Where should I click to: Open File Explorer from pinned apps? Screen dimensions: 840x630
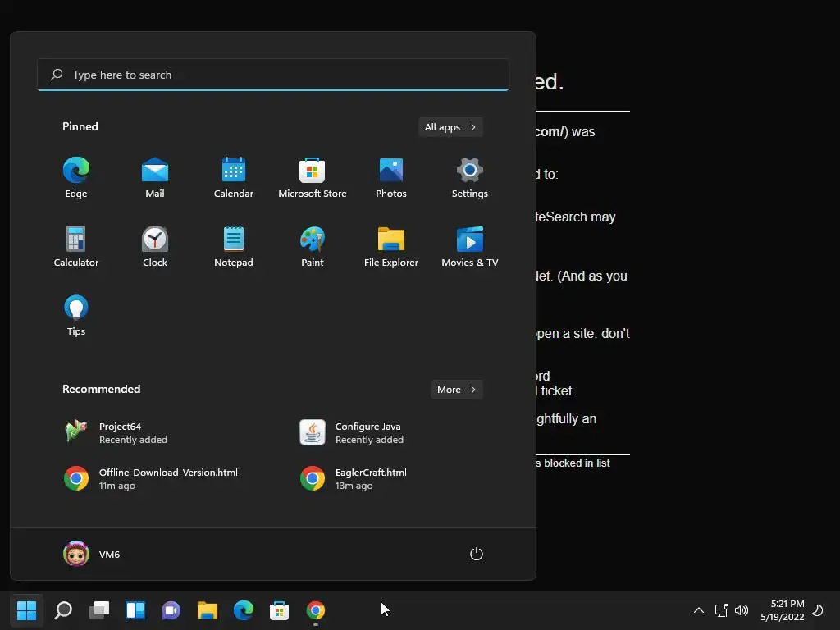[391, 246]
